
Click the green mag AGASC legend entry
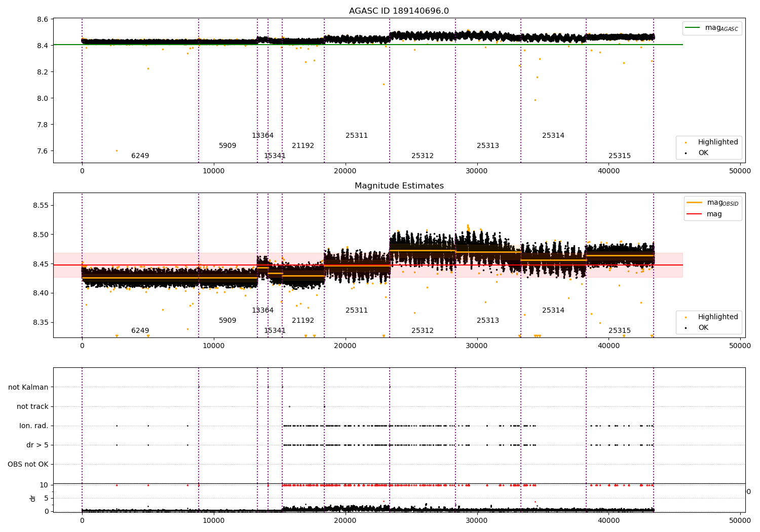[712, 28]
